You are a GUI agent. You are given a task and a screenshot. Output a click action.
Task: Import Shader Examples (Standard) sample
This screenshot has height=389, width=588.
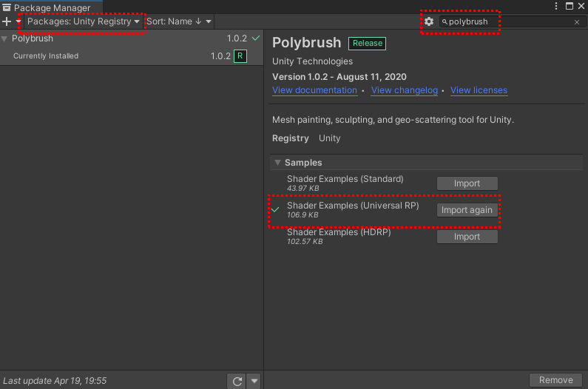point(467,183)
